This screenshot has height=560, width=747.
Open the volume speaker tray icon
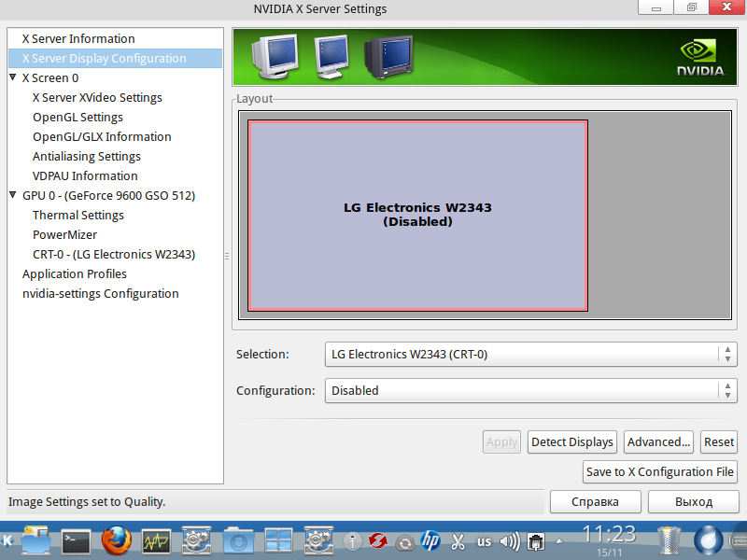pyautogui.click(x=510, y=541)
